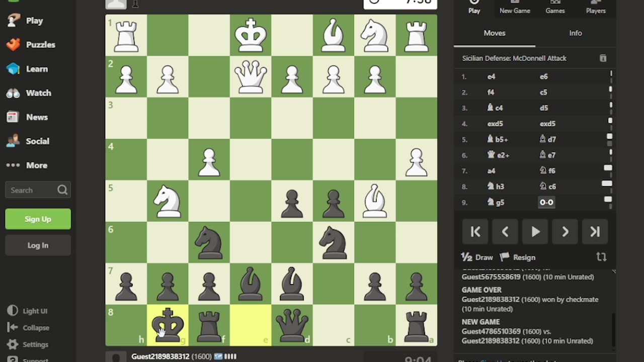Image resolution: width=644 pixels, height=362 pixels.
Task: Switch to the Play tab in the top panel
Action: tap(474, 7)
